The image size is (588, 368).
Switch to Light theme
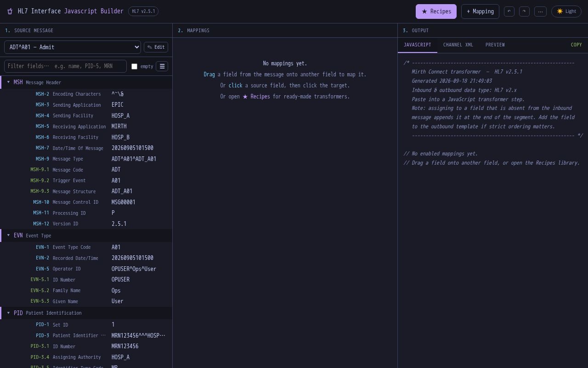(566, 11)
